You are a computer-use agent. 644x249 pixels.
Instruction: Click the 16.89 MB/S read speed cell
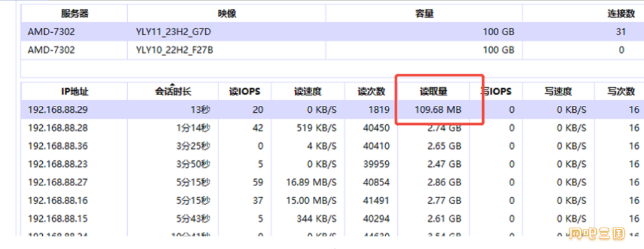pos(312,182)
